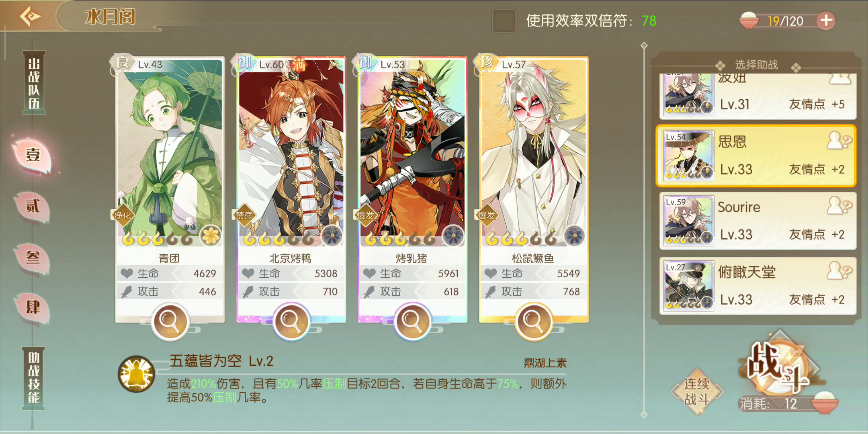The image size is (868, 434).
Task: Click the back arrow next to 水月阁
Action: [30, 16]
